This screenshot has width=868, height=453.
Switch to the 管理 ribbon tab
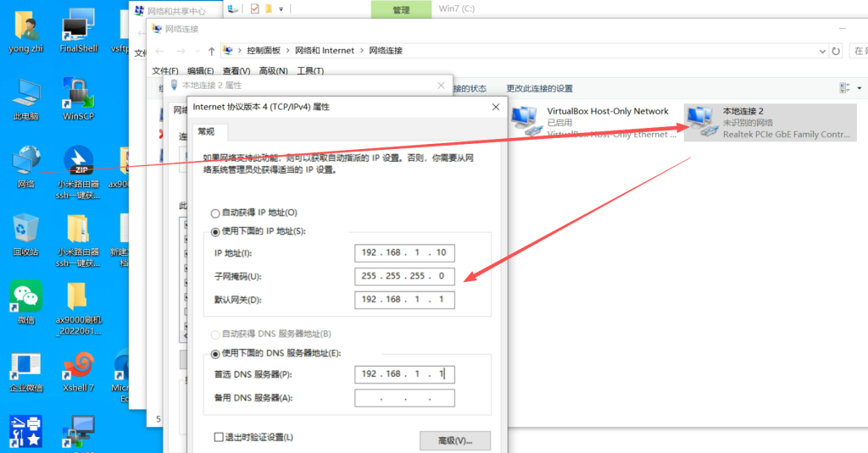pyautogui.click(x=401, y=9)
